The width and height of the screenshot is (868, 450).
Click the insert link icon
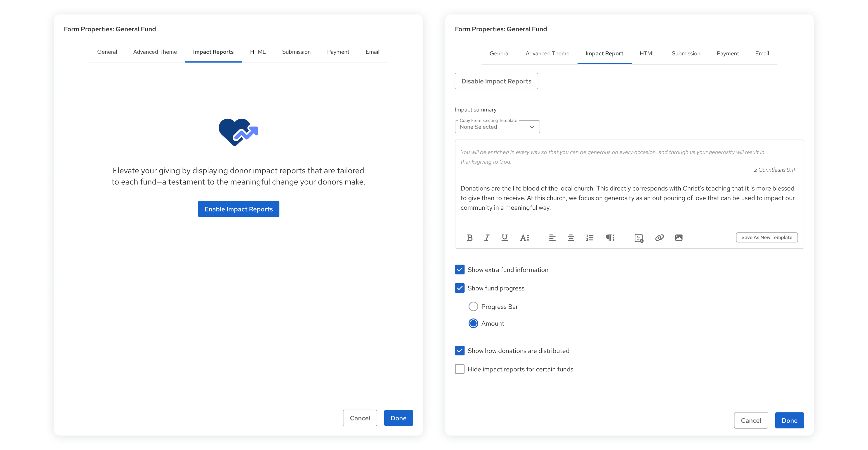(x=659, y=237)
